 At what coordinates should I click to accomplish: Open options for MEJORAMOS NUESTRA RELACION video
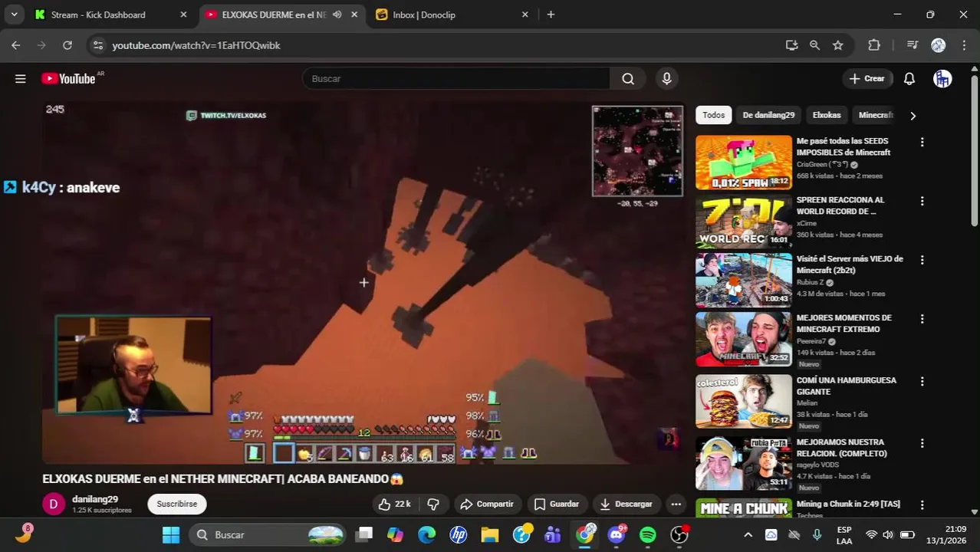pyautogui.click(x=922, y=443)
